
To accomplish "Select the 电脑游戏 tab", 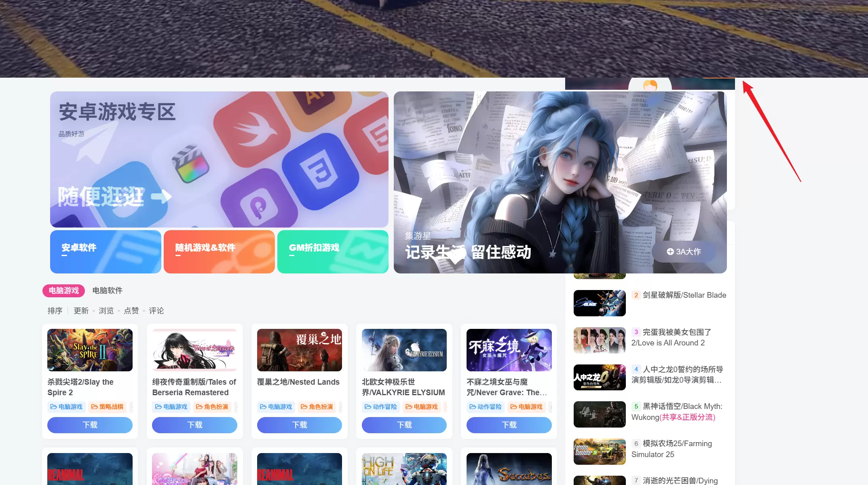I will pyautogui.click(x=63, y=290).
